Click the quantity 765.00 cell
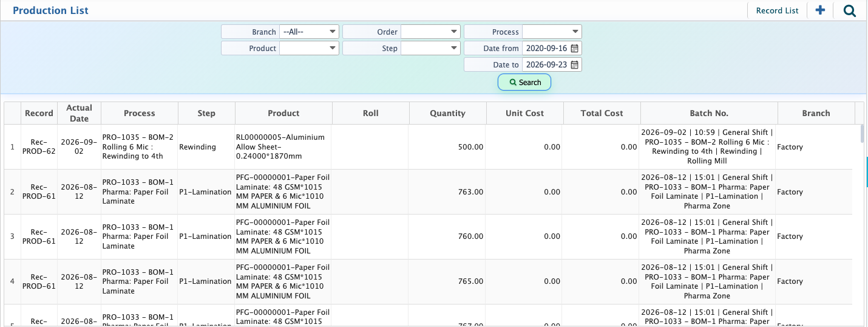Screen dimensions: 868x327 point(447,281)
